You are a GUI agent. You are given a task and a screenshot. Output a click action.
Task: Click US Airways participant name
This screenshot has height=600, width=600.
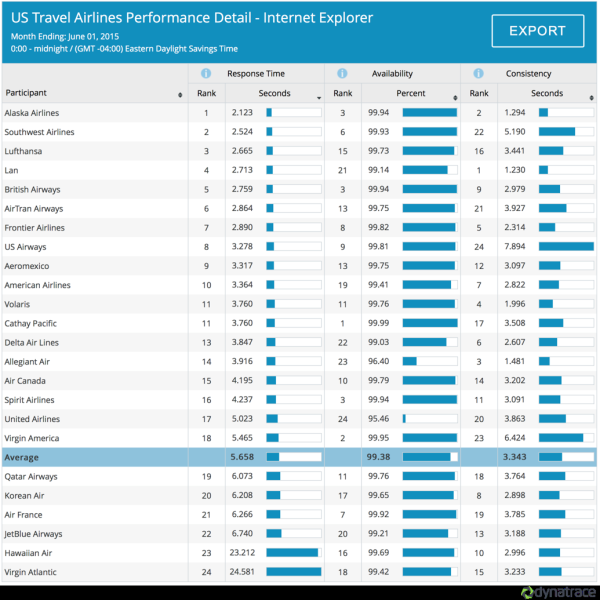point(25,247)
